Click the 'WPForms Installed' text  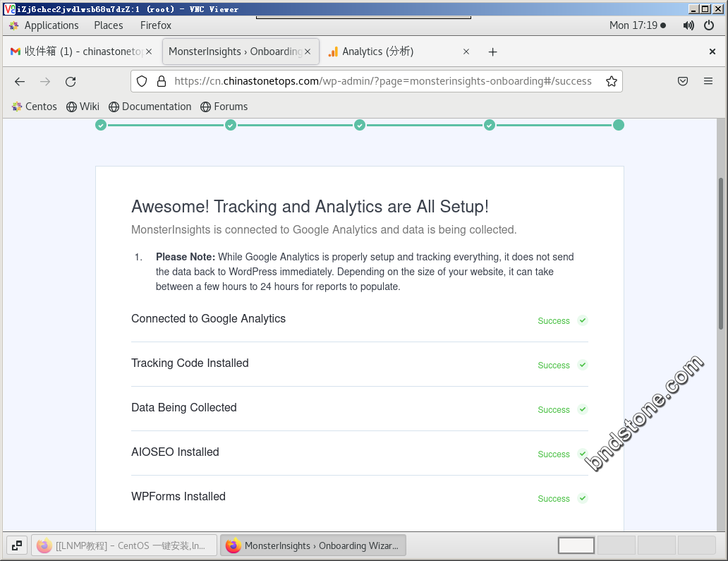click(x=178, y=497)
